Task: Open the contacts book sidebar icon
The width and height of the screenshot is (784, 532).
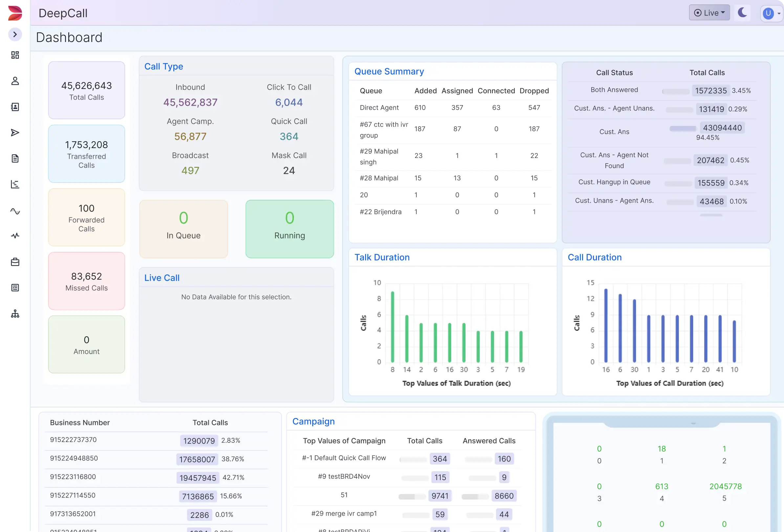Action: [x=15, y=107]
